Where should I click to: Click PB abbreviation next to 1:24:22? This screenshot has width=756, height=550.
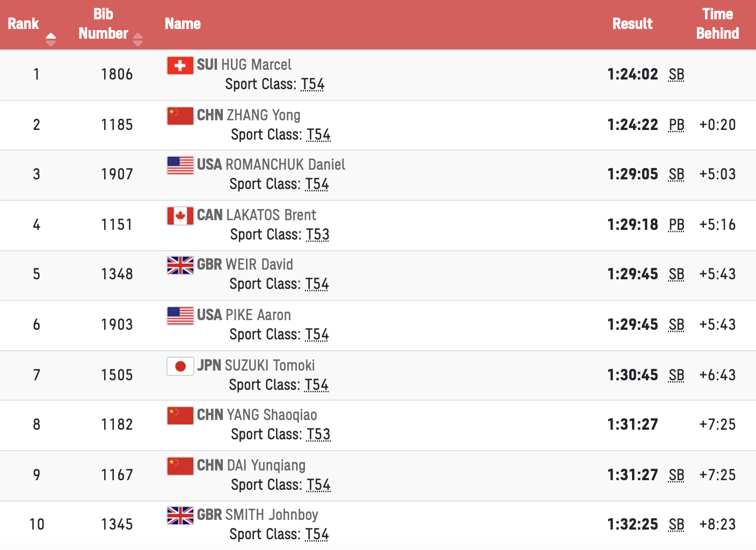[x=676, y=125]
